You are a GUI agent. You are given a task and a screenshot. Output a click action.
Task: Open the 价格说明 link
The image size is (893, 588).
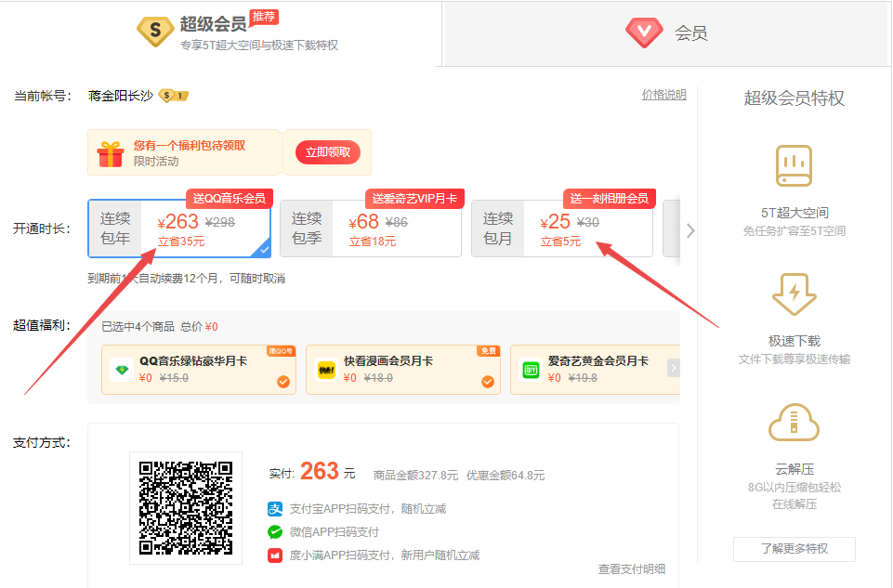(x=664, y=95)
